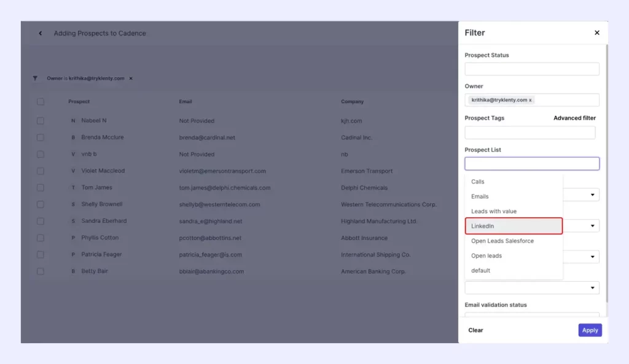The image size is (629, 364).
Task: Click the funnel filter icon
Action: coord(35,78)
